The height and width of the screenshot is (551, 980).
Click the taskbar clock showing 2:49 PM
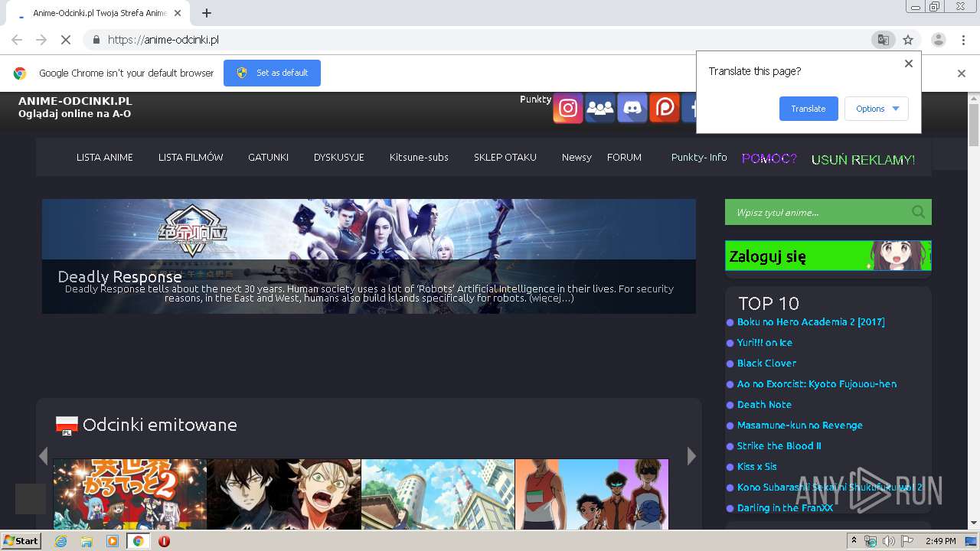click(x=940, y=541)
